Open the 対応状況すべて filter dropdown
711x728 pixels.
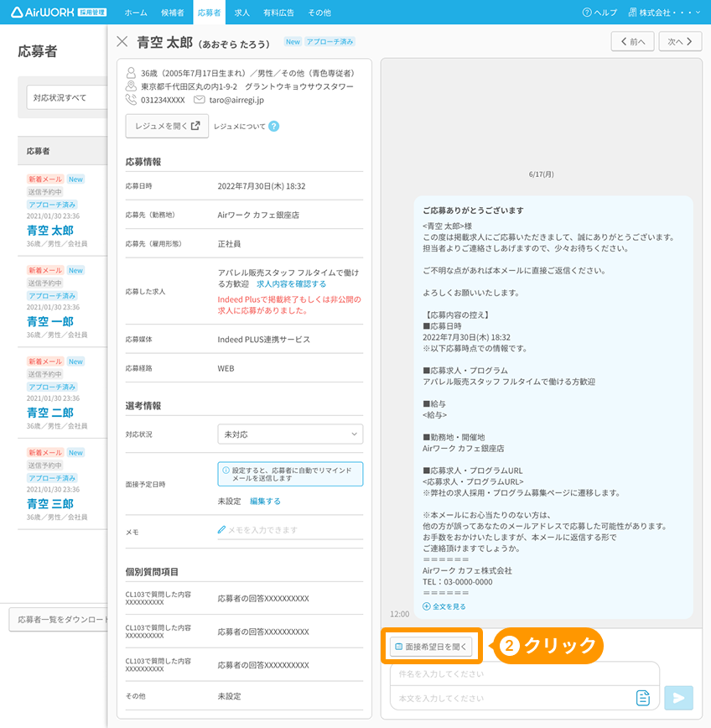pos(67,97)
